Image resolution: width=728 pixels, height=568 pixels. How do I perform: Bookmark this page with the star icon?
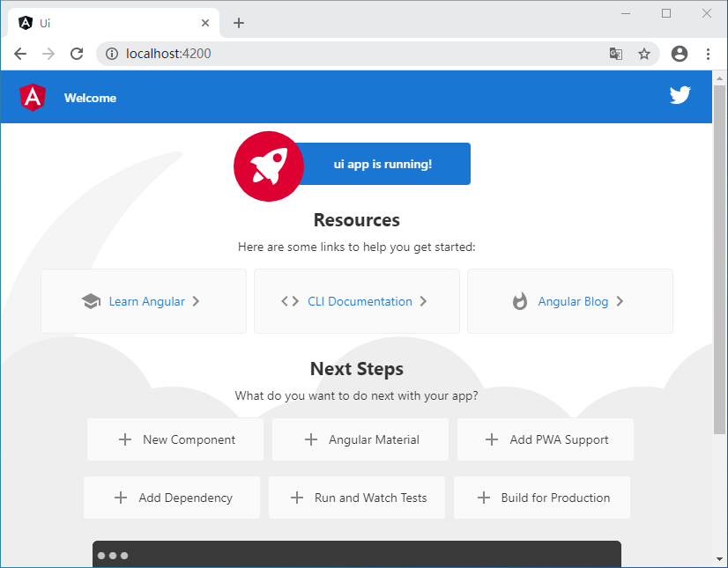pyautogui.click(x=644, y=54)
